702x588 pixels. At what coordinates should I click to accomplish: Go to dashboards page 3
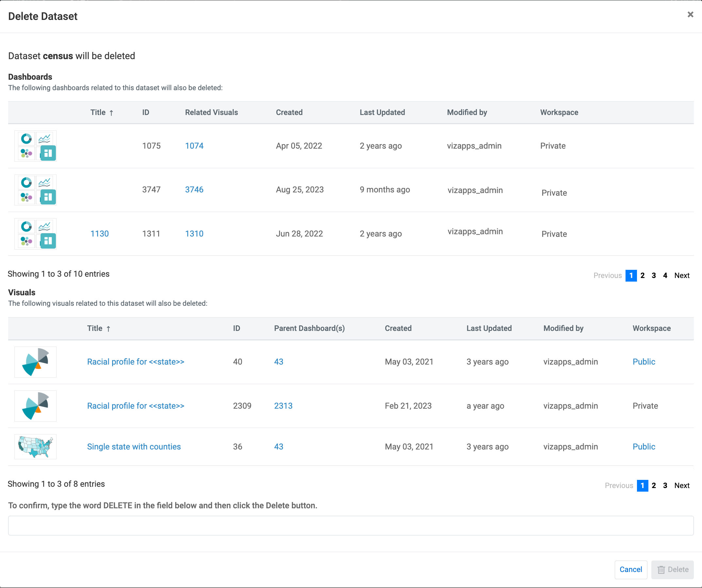point(654,276)
